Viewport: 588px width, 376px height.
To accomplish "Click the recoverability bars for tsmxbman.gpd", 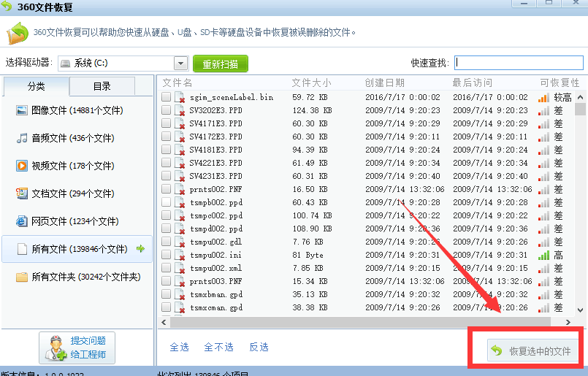I will pyautogui.click(x=543, y=295).
